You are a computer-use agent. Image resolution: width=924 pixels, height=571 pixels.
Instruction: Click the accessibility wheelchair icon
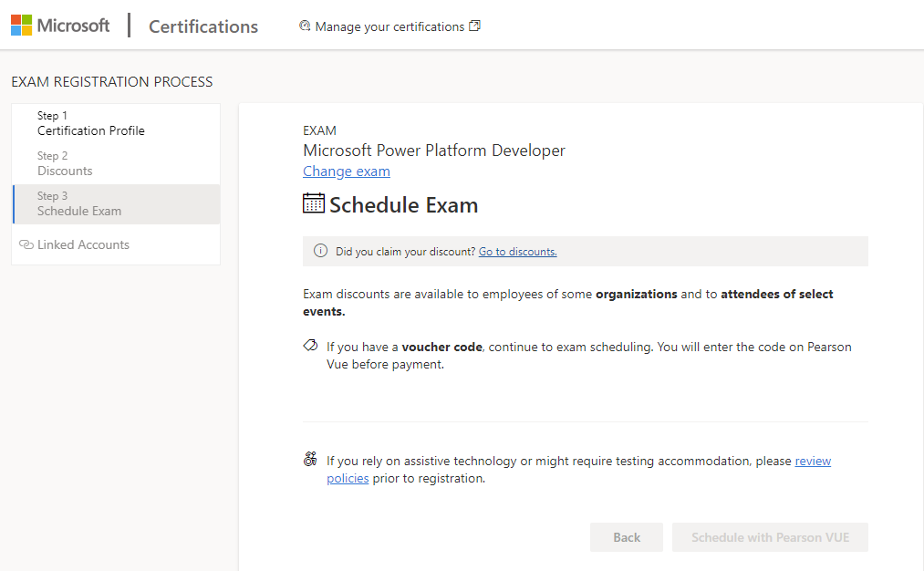coord(310,459)
